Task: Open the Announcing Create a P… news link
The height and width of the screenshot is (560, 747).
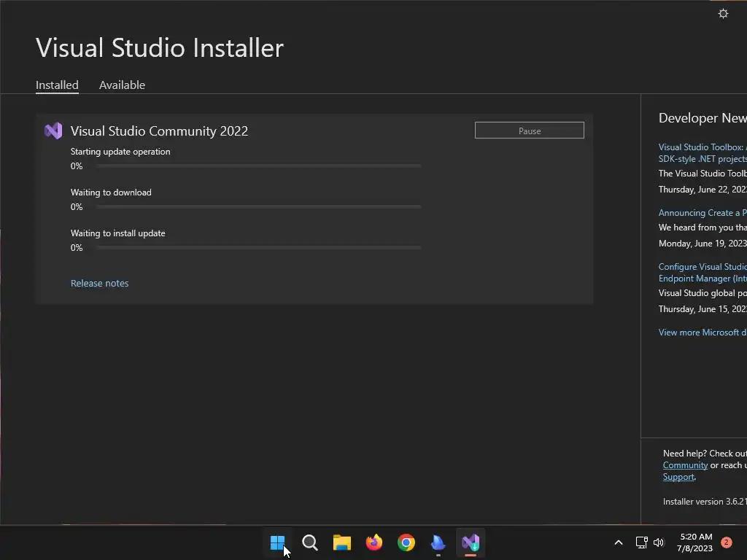Action: tap(703, 213)
